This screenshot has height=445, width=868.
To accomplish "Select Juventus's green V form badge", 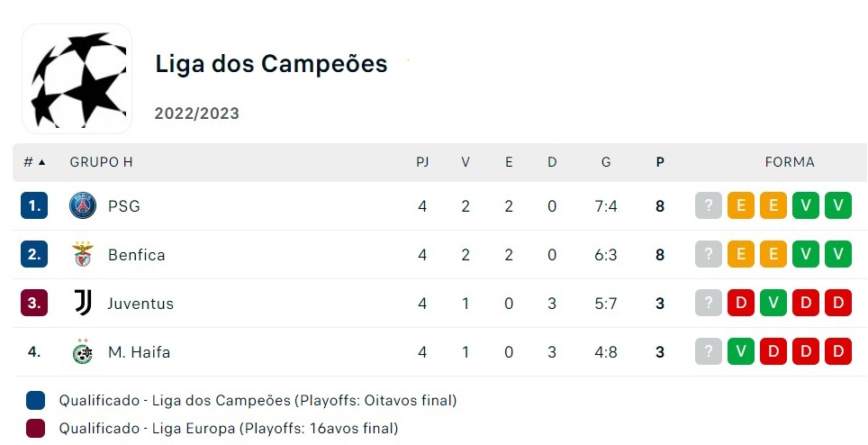I will click(x=773, y=304).
